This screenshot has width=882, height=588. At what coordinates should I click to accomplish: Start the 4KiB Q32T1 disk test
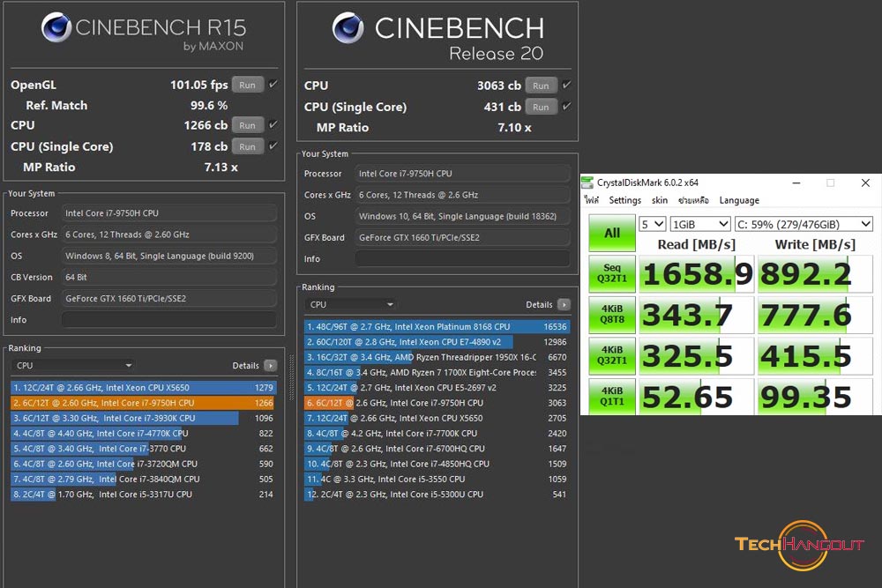[612, 356]
